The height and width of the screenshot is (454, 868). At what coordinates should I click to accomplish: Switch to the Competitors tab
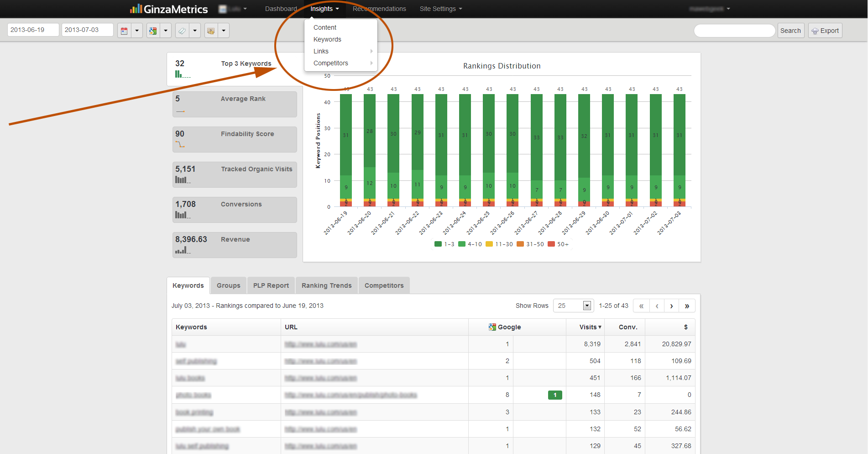coord(384,285)
